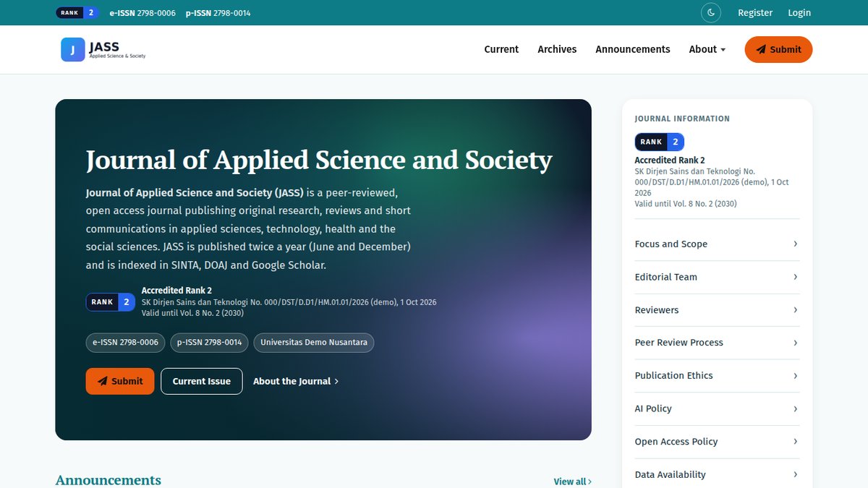Viewport: 868px width, 488px height.
Task: Click the RANK 2 badge in Journal Information
Action: pos(659,142)
